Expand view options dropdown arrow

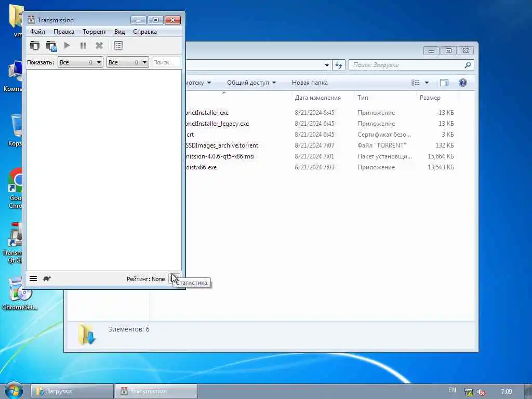[427, 83]
